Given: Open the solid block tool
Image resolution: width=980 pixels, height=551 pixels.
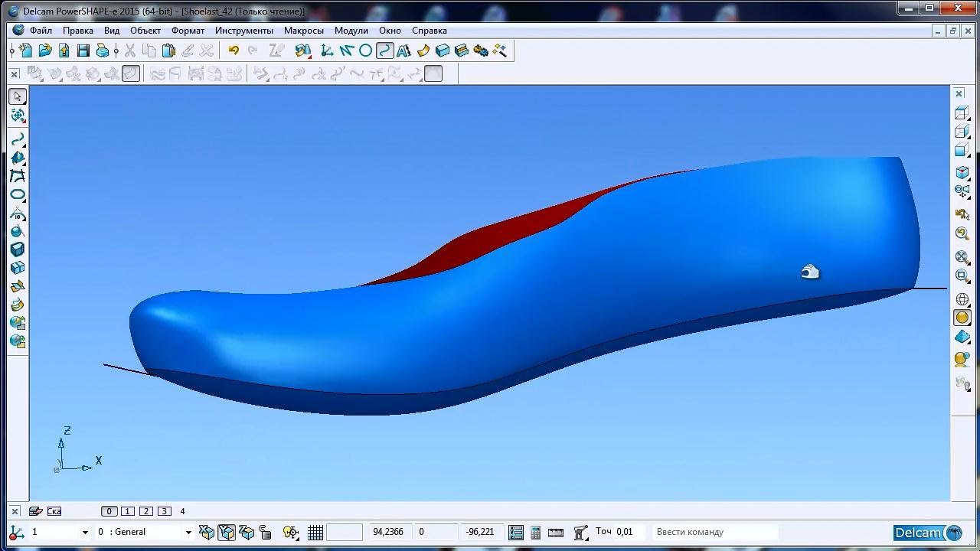Looking at the screenshot, I should coord(443,51).
